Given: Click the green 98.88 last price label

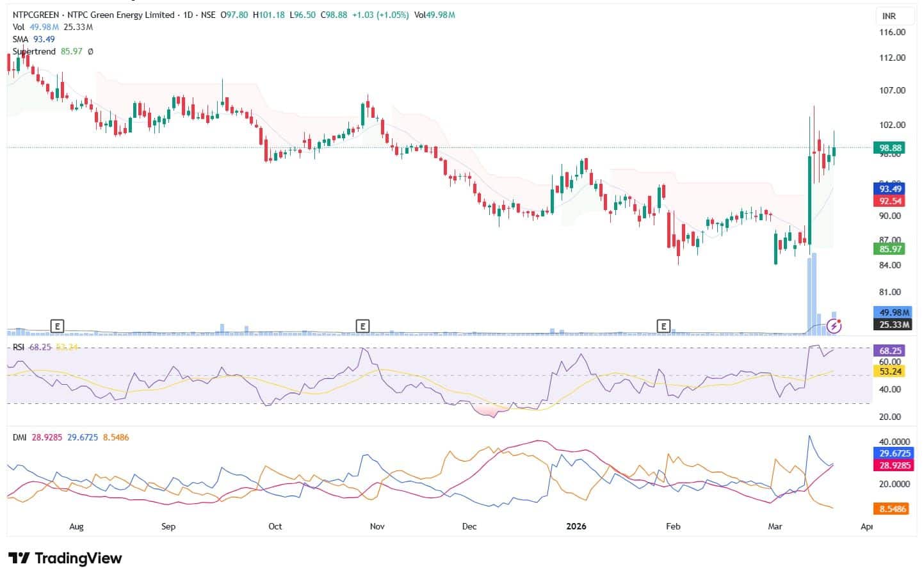Looking at the screenshot, I should pos(890,148).
